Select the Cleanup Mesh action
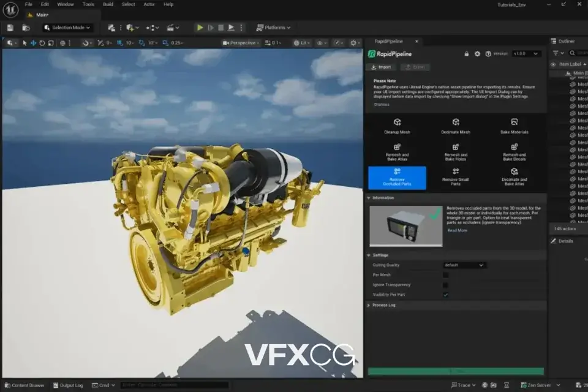588x392 pixels. point(397,126)
